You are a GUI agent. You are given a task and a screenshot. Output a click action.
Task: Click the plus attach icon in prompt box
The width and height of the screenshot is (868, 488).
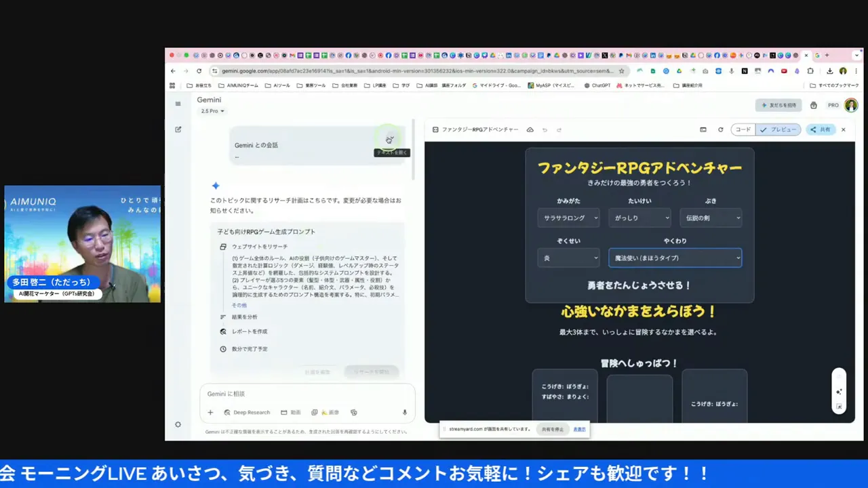tap(210, 412)
